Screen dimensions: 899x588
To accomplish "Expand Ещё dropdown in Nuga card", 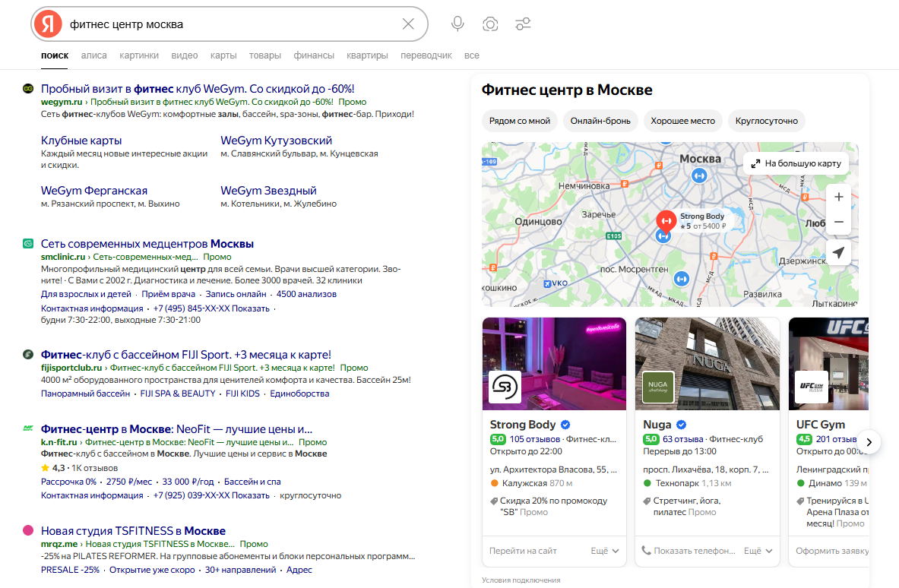I will coord(758,551).
